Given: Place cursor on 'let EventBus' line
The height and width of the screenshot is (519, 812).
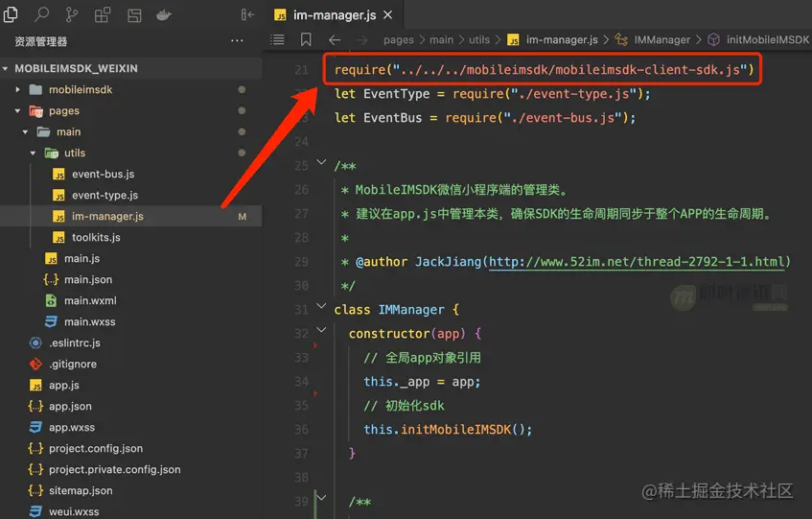Looking at the screenshot, I should (x=485, y=118).
